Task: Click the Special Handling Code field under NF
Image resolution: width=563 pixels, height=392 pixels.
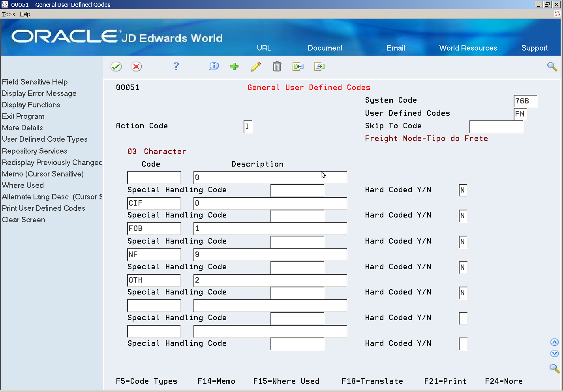Action: [297, 267]
